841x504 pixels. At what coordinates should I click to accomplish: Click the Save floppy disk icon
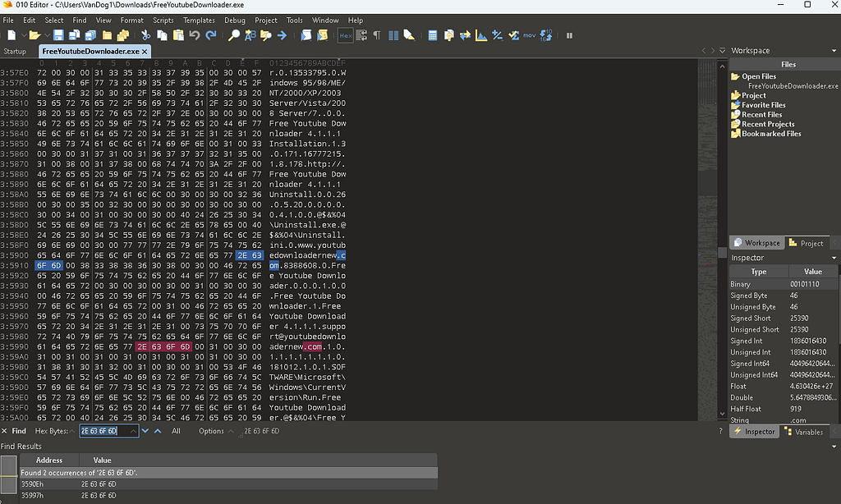[58, 35]
